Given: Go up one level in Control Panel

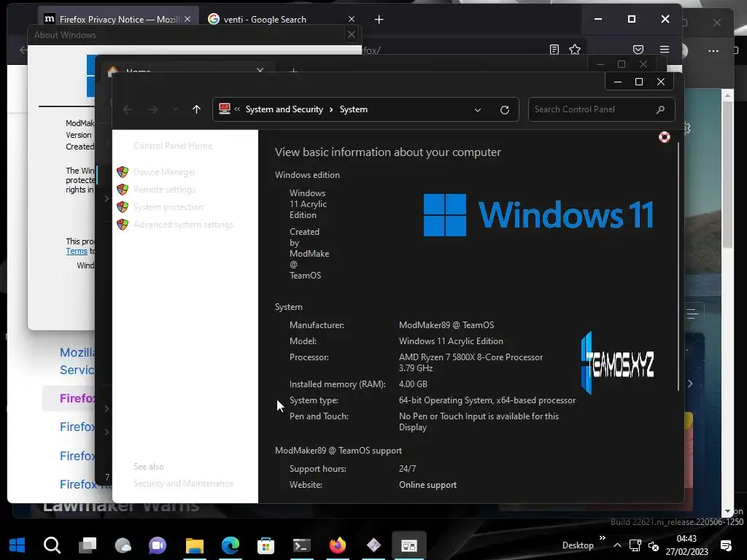Looking at the screenshot, I should (x=196, y=109).
